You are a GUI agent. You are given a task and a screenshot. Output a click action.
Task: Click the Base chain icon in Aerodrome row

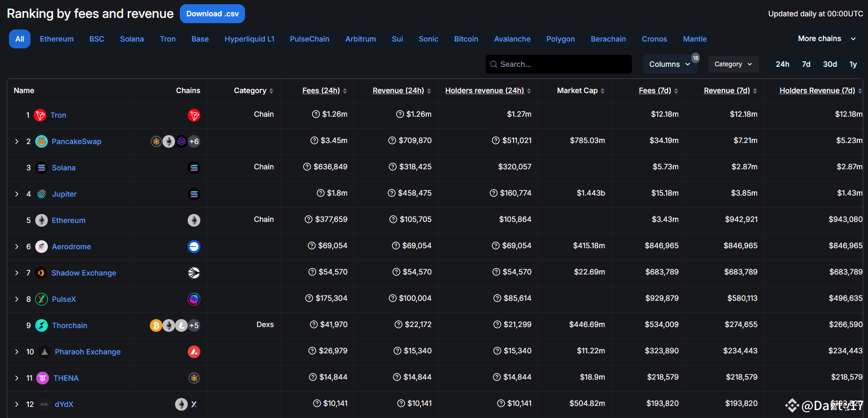[194, 247]
